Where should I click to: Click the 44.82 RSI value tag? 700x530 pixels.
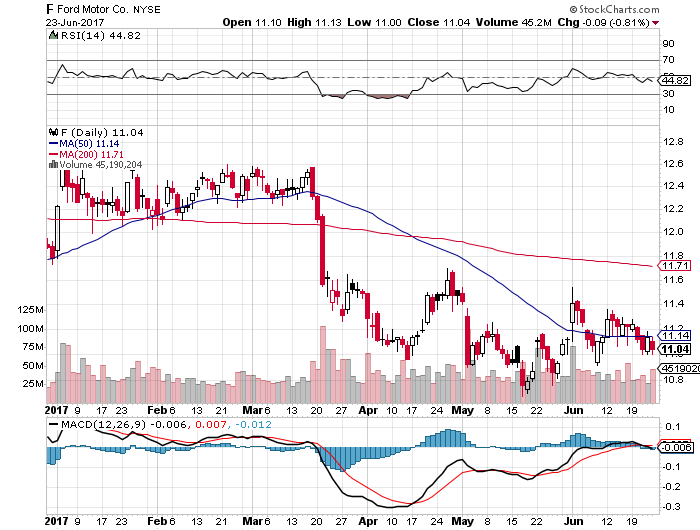pyautogui.click(x=676, y=80)
